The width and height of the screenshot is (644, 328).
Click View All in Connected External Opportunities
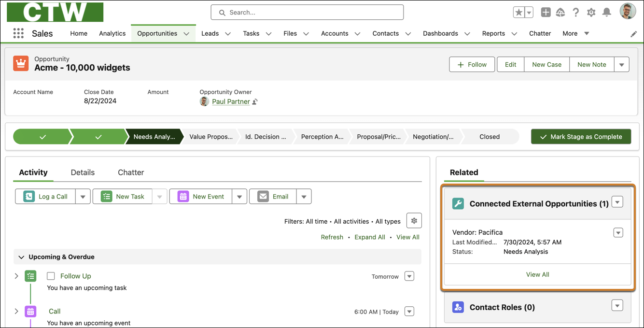(x=537, y=274)
